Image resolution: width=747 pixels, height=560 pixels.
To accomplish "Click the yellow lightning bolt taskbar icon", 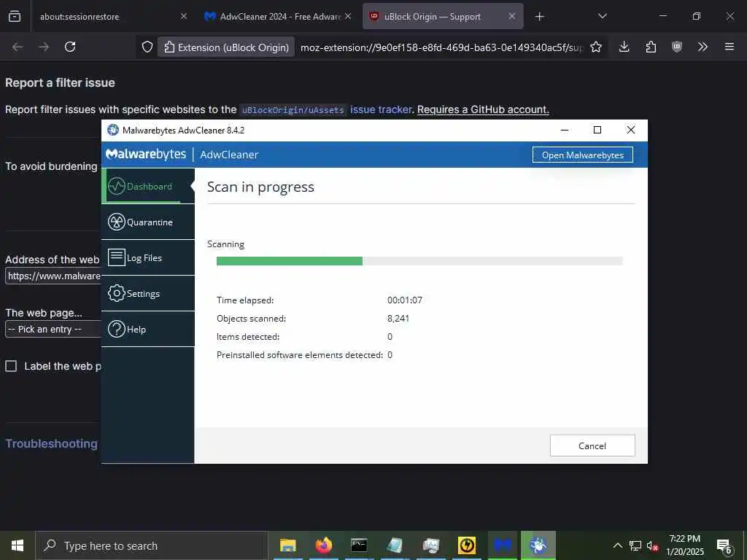I will coord(466,545).
